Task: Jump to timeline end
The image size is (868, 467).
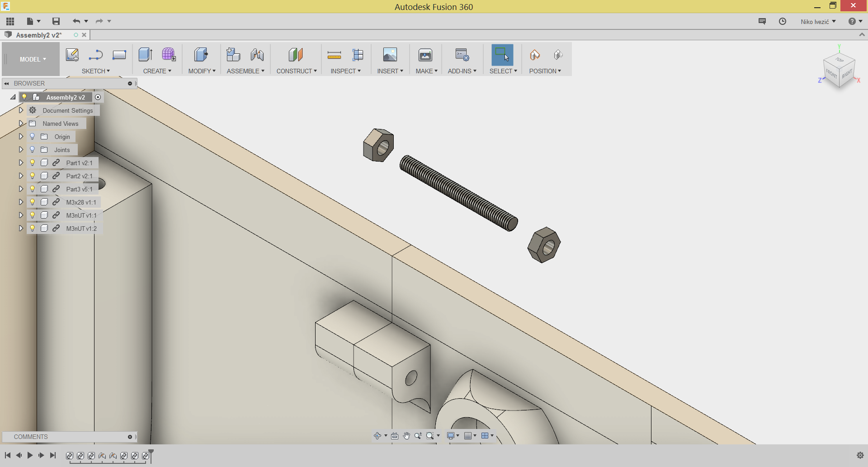Action: point(53,455)
